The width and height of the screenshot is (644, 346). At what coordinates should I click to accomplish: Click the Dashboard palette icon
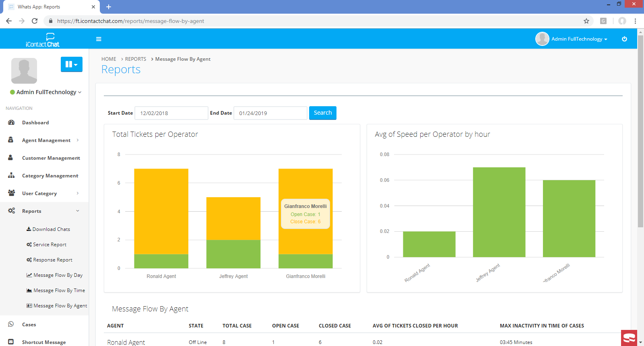coord(11,122)
